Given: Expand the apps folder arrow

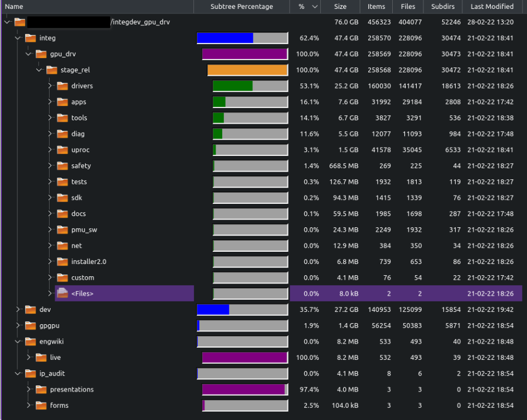Looking at the screenshot, I should point(50,102).
